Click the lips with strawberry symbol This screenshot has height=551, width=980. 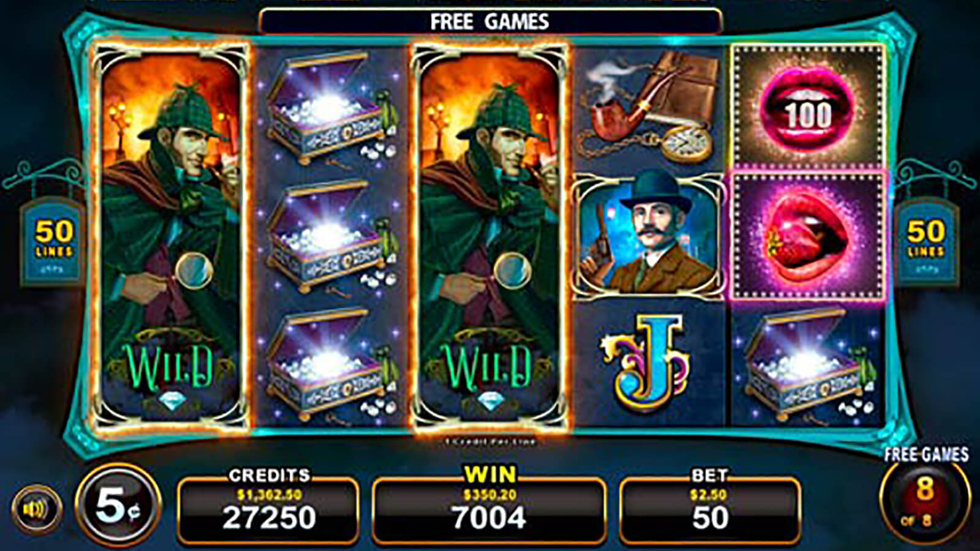(x=809, y=236)
